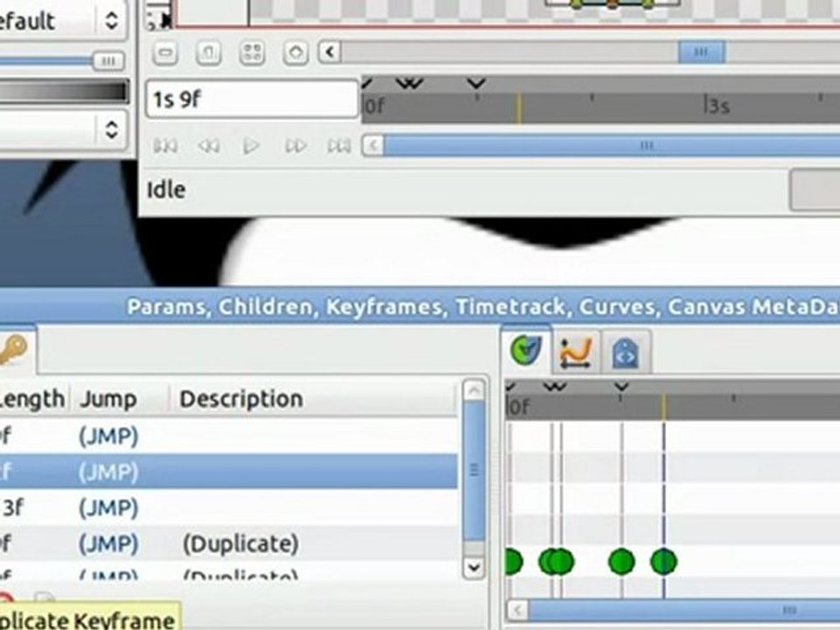Image resolution: width=840 pixels, height=630 pixels.
Task: Seek to previous frame button
Action: point(208,146)
